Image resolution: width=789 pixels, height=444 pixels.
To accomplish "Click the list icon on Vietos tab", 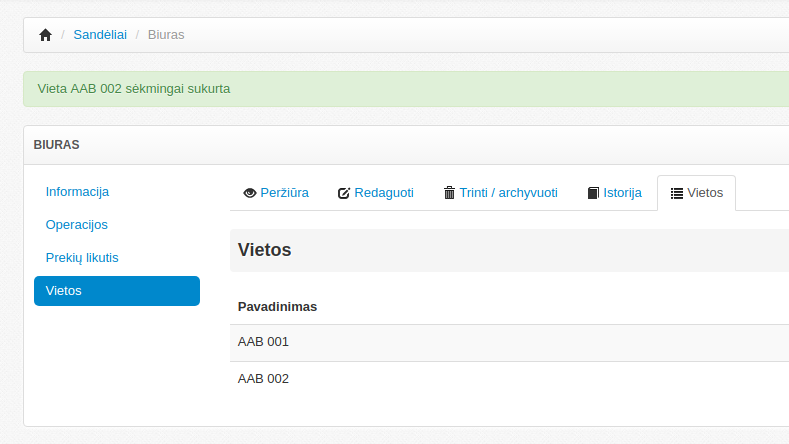I will point(676,193).
